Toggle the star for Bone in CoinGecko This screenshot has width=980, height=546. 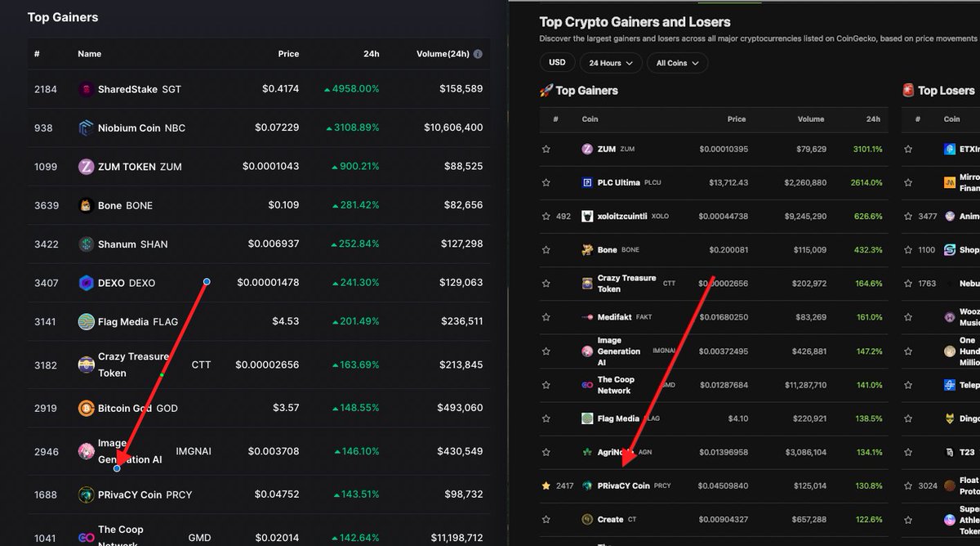pyautogui.click(x=546, y=250)
